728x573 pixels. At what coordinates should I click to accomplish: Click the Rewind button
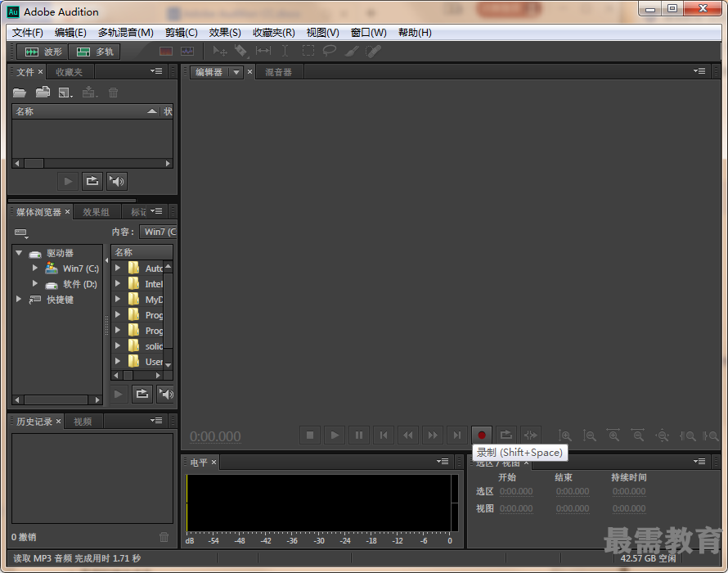click(x=408, y=435)
